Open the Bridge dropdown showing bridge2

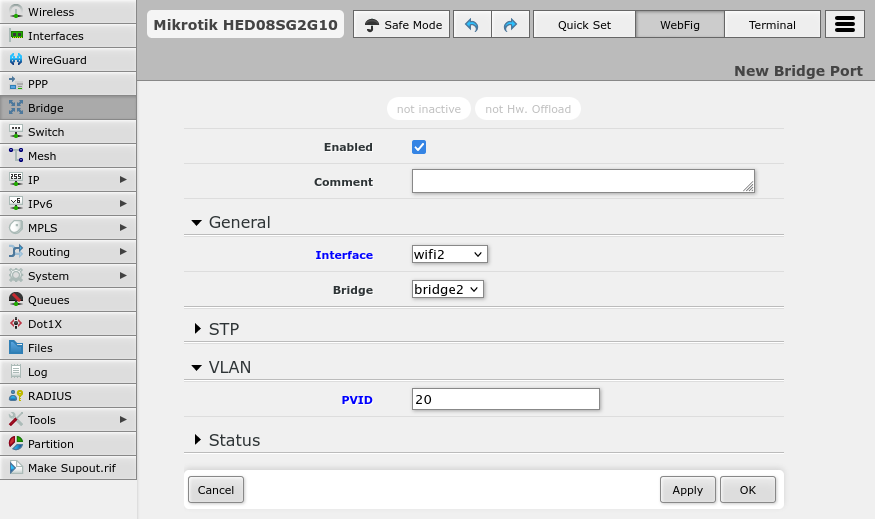click(x=447, y=290)
